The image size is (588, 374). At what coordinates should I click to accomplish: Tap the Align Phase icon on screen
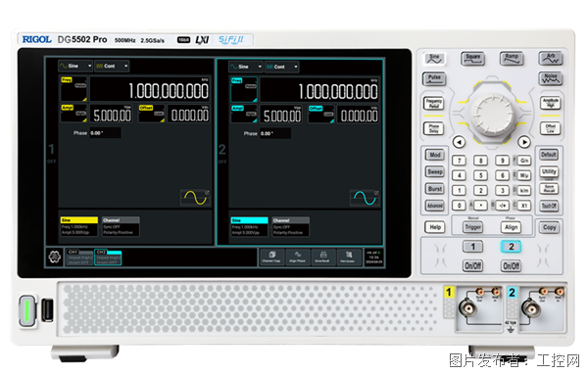297,257
